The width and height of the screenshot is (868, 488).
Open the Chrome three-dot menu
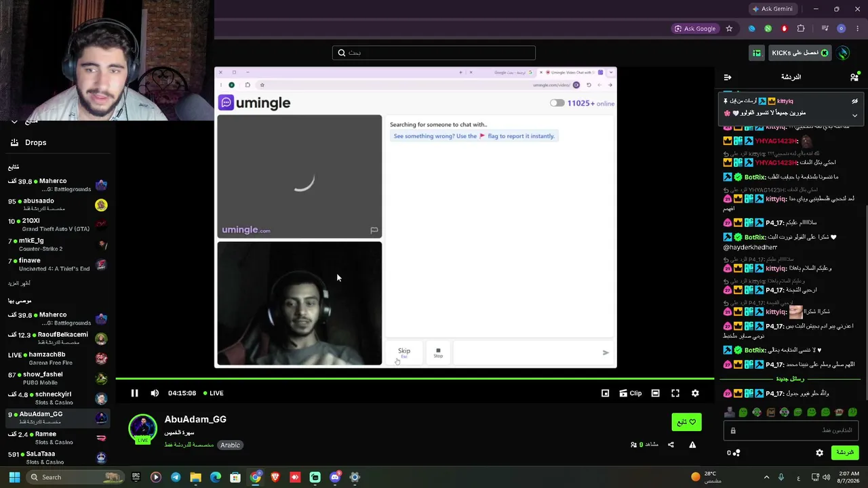pos(857,28)
